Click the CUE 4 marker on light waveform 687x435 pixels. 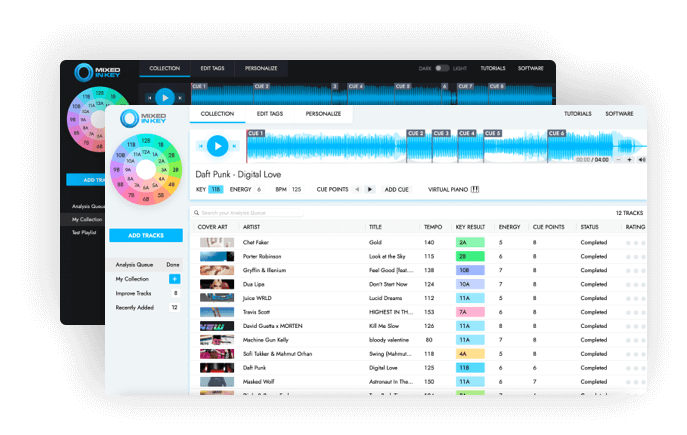(467, 133)
